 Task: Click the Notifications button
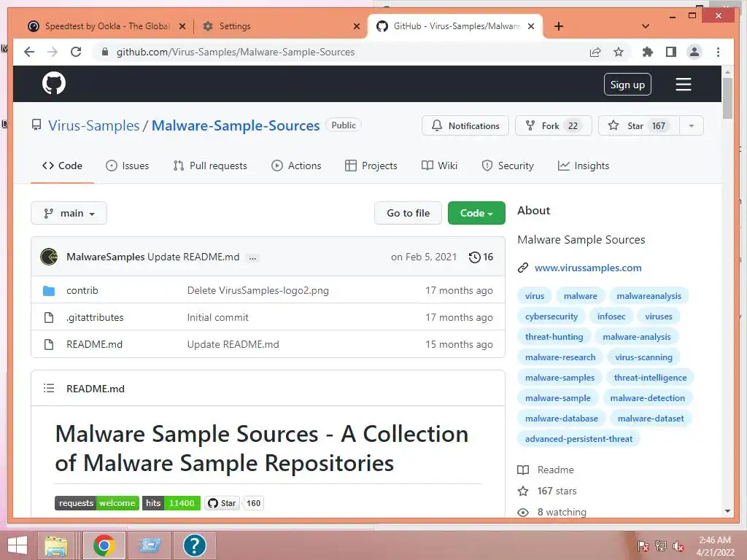point(465,125)
